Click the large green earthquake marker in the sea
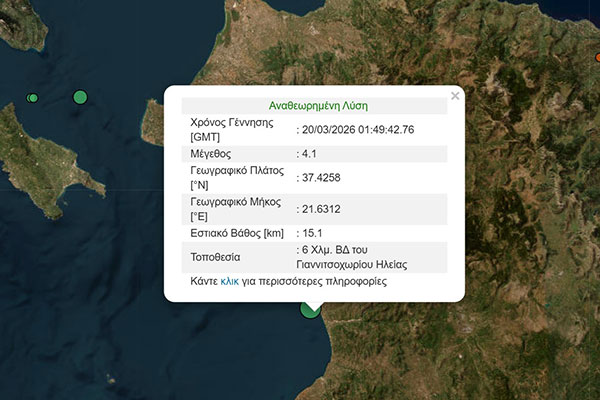Image resolution: width=600 pixels, height=400 pixels. tap(80, 97)
